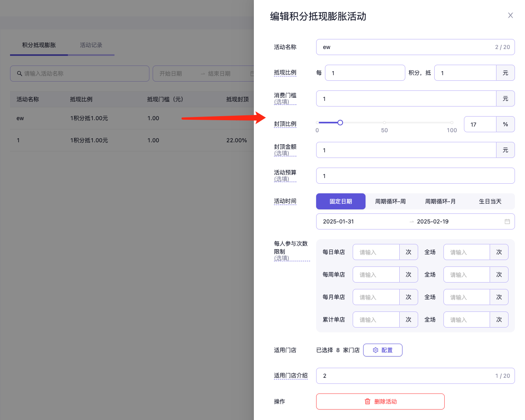Focus the 每日单店 count input
This screenshot has height=420, width=525.
tap(376, 252)
